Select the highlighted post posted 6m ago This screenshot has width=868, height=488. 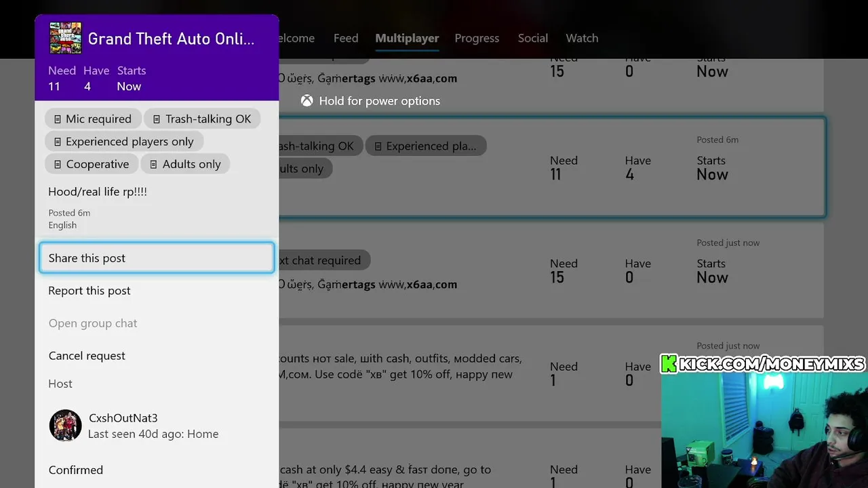click(x=552, y=168)
